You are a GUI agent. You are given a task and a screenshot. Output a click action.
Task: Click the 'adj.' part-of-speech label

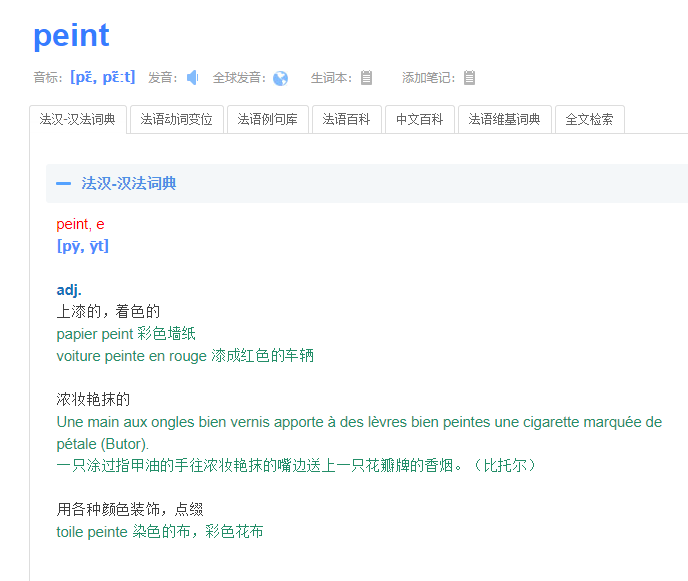pyautogui.click(x=69, y=290)
